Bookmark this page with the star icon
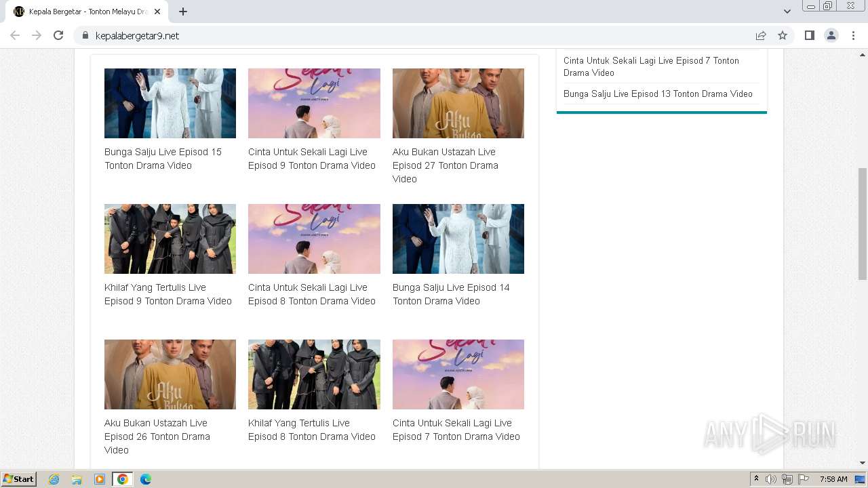868x488 pixels. click(x=783, y=35)
